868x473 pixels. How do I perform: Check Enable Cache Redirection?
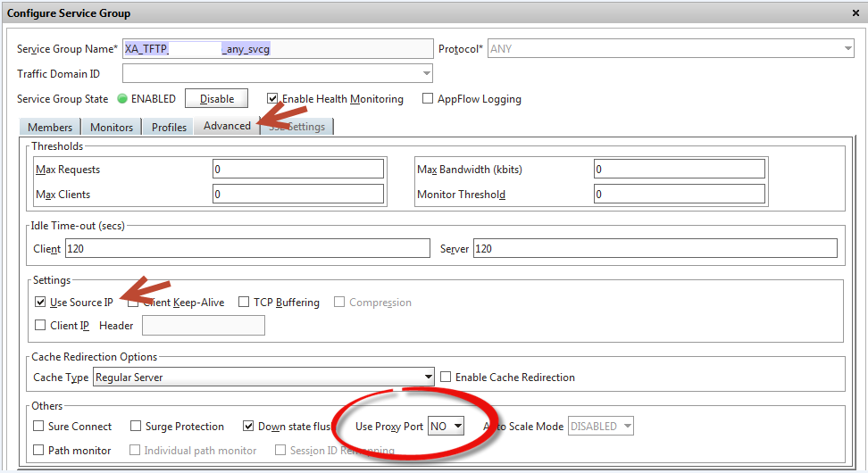coord(447,377)
